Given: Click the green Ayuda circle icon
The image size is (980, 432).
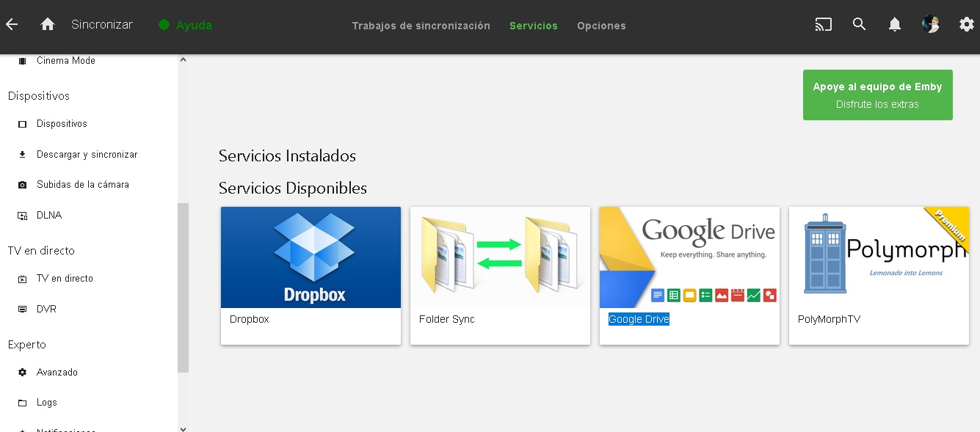Looking at the screenshot, I should [164, 25].
